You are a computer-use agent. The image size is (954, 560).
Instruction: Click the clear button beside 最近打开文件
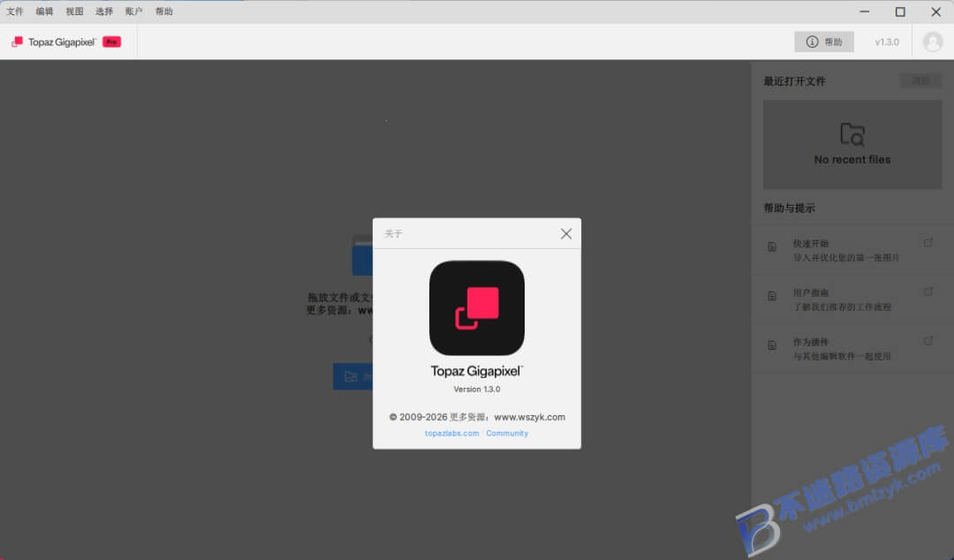click(920, 81)
